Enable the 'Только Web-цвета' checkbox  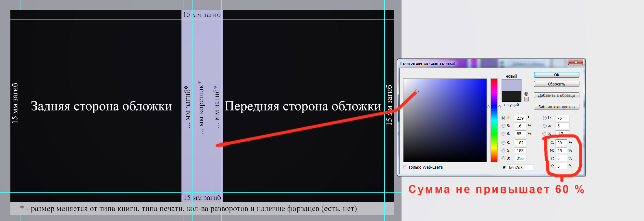click(x=405, y=167)
